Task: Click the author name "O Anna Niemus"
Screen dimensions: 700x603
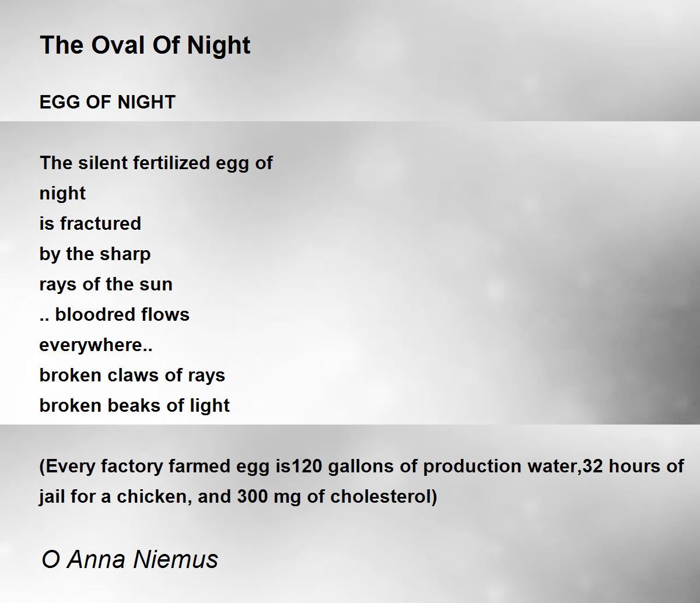Action: point(130,559)
